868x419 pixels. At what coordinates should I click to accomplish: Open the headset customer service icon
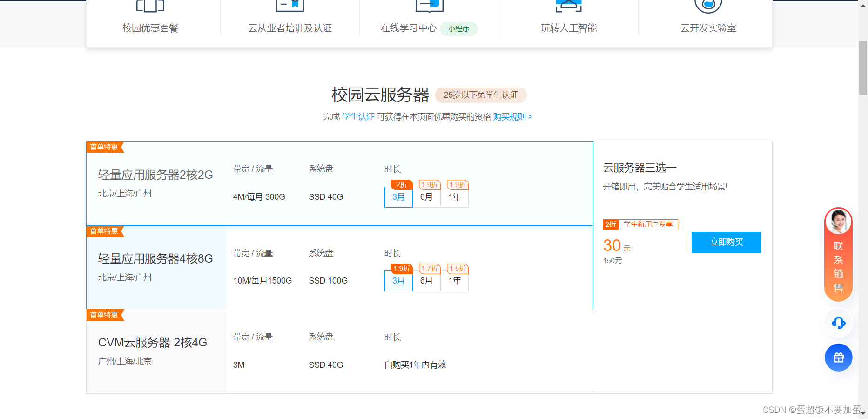pos(839,323)
